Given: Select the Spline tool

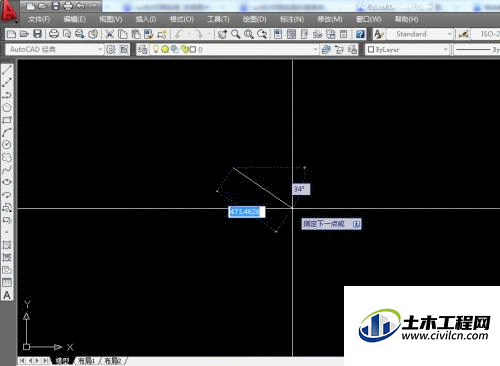Looking at the screenshot, I should point(7,170).
